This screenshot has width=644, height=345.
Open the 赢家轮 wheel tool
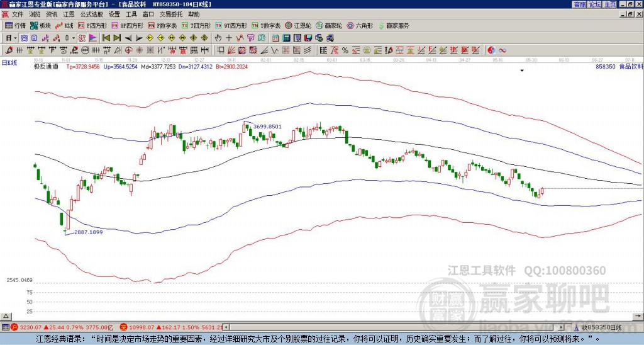coord(329,25)
